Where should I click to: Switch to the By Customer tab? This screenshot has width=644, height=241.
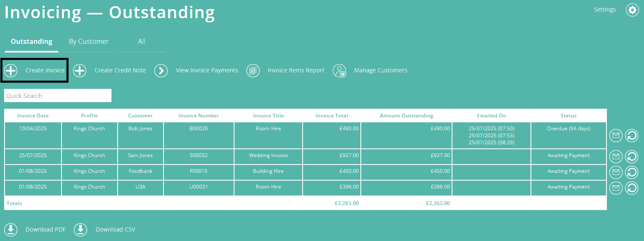pos(89,42)
